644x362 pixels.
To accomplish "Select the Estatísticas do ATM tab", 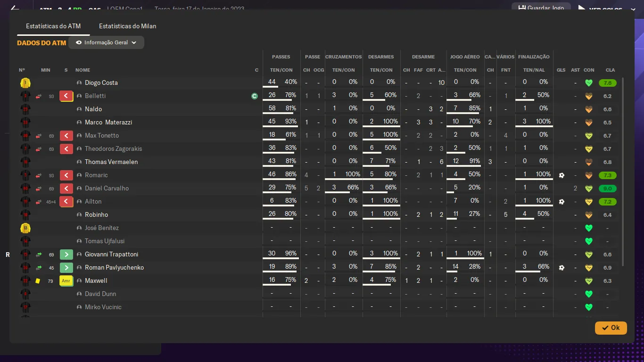I will (53, 26).
